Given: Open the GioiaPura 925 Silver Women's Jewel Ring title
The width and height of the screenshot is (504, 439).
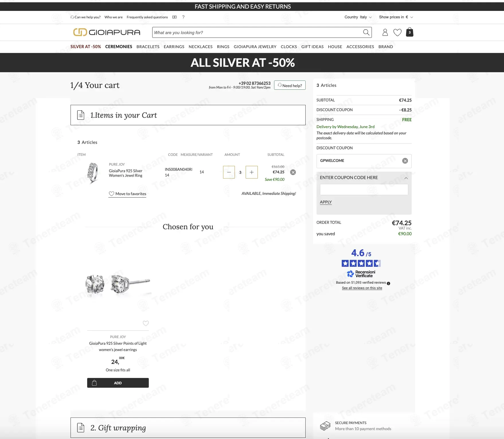Looking at the screenshot, I should (x=126, y=173).
